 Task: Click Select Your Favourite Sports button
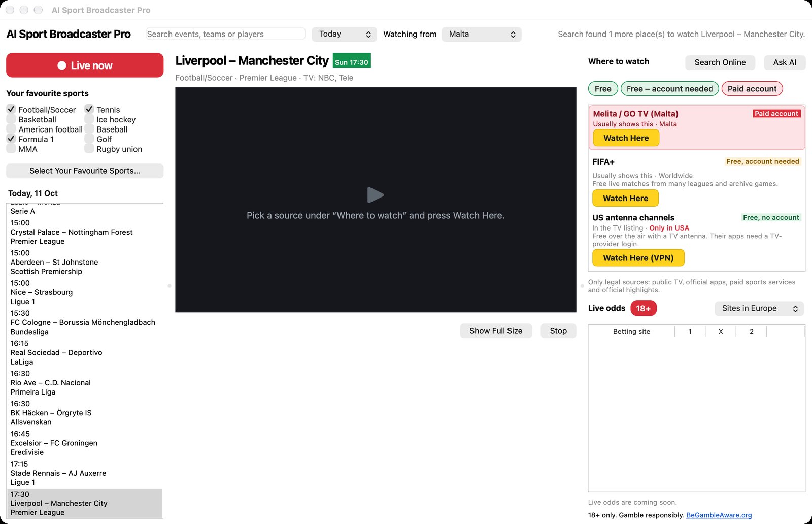point(85,171)
